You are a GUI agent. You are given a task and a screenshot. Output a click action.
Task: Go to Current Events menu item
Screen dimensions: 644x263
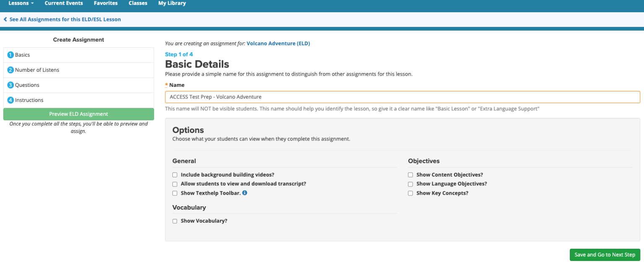pyautogui.click(x=64, y=3)
